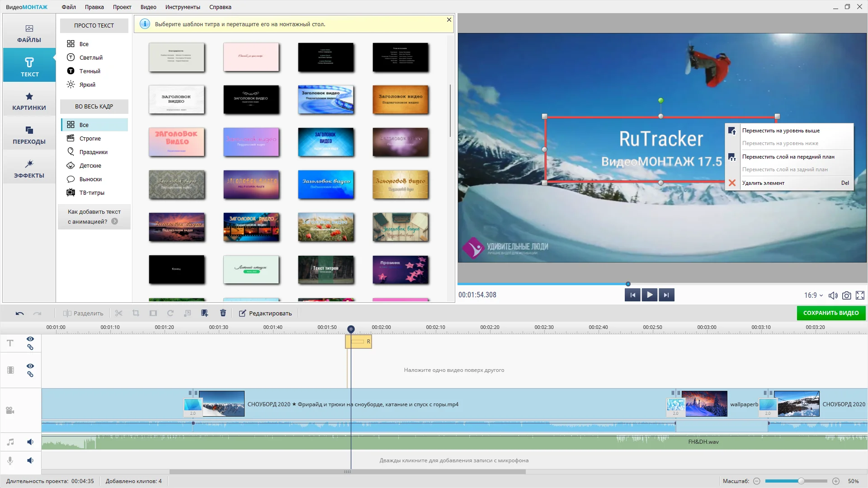Choose Переместить слой на передний план
The width and height of the screenshot is (868, 488).
(789, 157)
